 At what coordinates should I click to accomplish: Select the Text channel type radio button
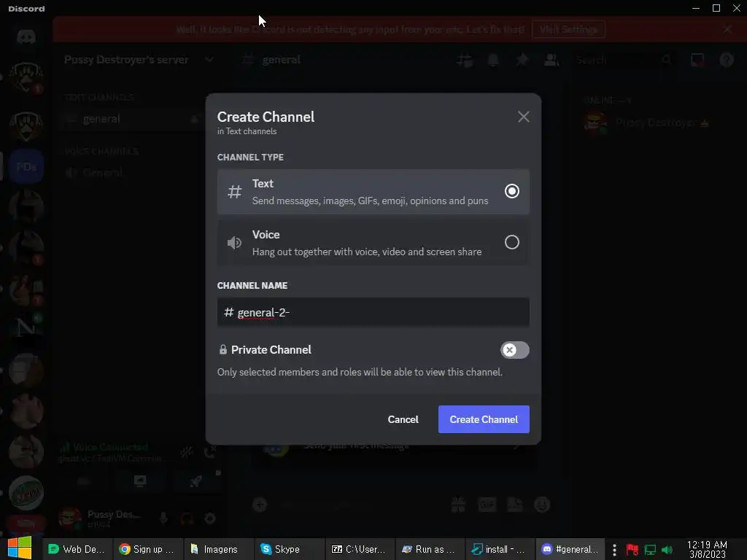511,191
